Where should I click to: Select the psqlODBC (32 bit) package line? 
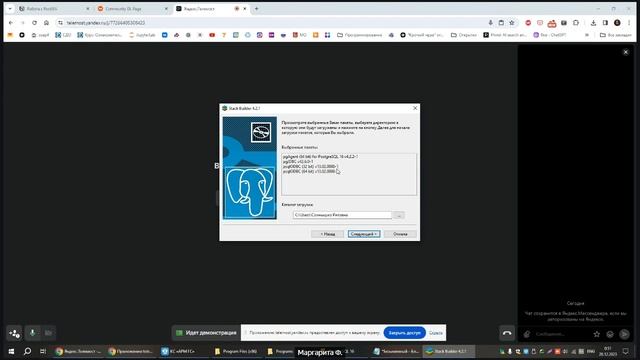coord(311,167)
